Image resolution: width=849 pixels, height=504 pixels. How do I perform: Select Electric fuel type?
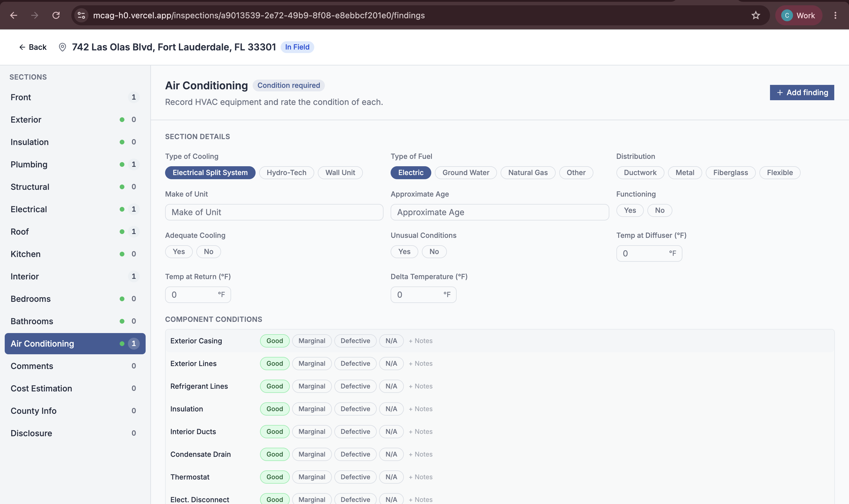[411, 172]
